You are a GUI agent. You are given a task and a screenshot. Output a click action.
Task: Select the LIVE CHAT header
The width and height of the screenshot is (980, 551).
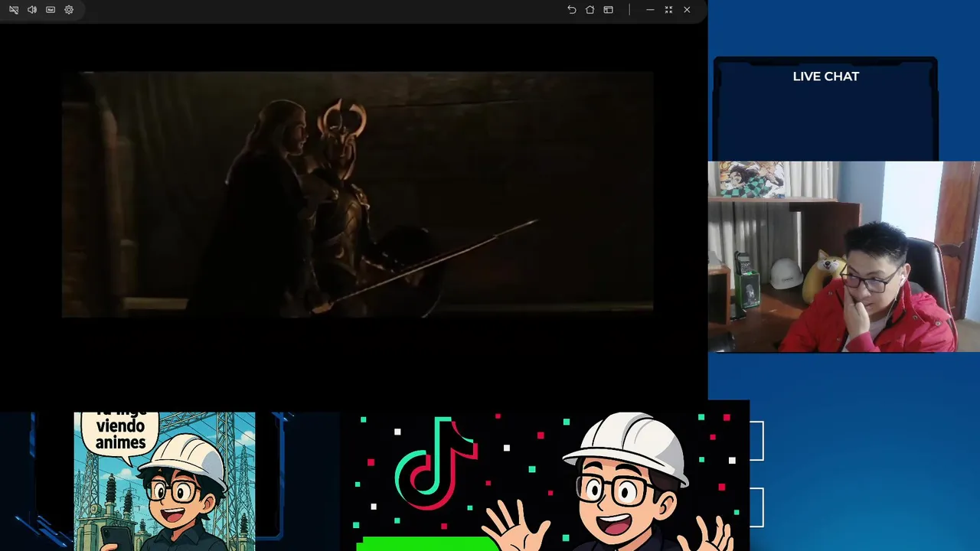tap(825, 77)
